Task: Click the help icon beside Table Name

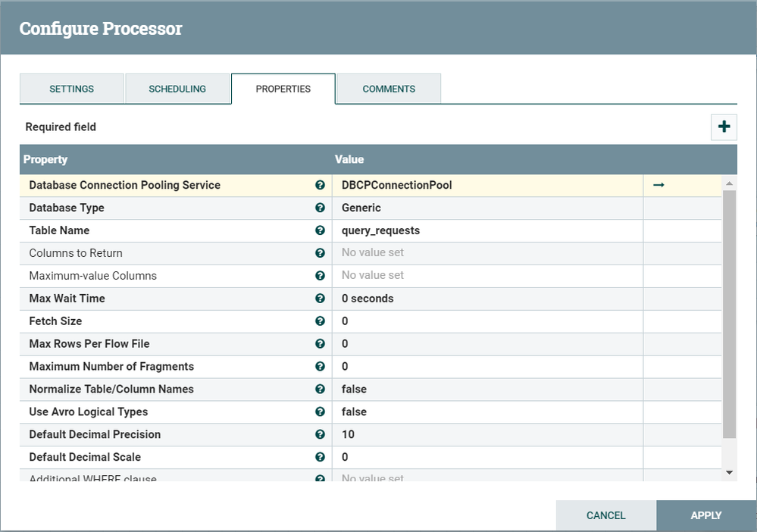Action: 320,230
